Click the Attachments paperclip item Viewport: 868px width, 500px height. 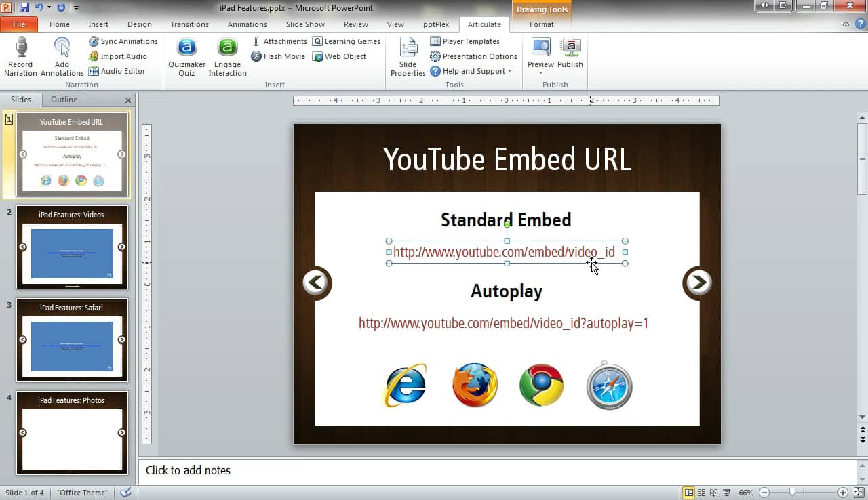tap(279, 41)
